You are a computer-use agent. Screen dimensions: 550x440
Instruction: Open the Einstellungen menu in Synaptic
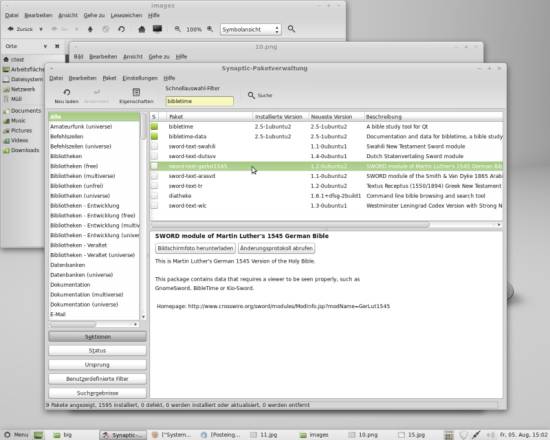140,78
